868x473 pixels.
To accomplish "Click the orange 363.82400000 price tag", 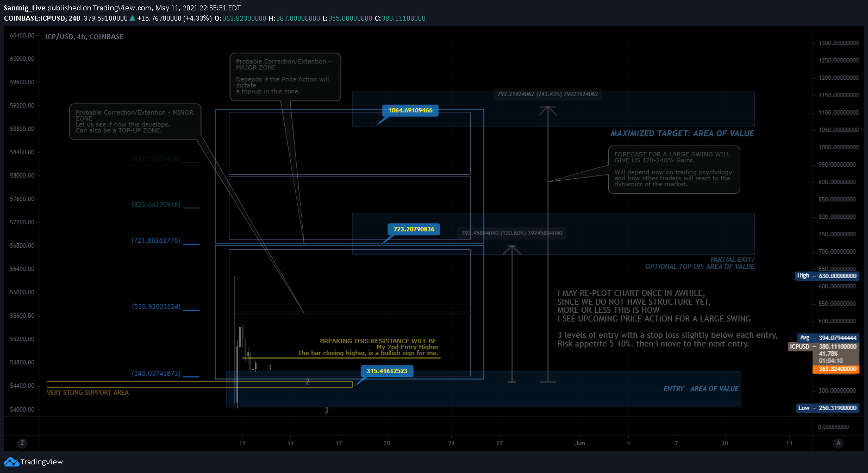I will click(835, 369).
